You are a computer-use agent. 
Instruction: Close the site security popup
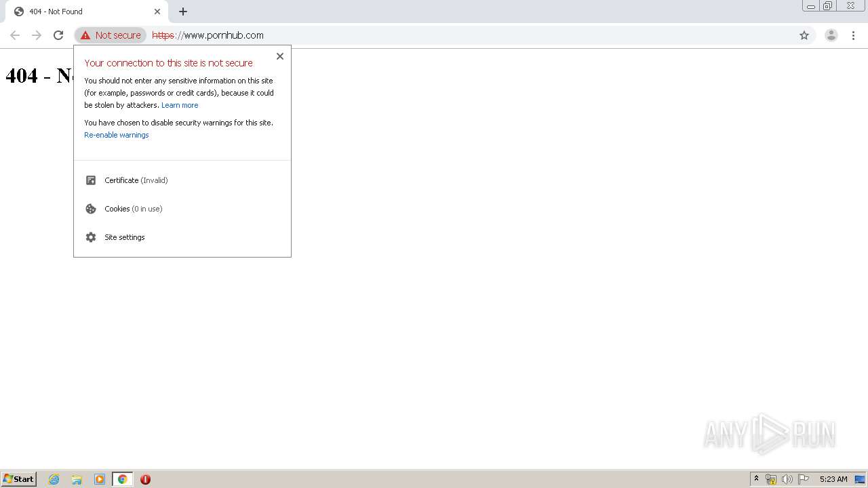pos(279,56)
